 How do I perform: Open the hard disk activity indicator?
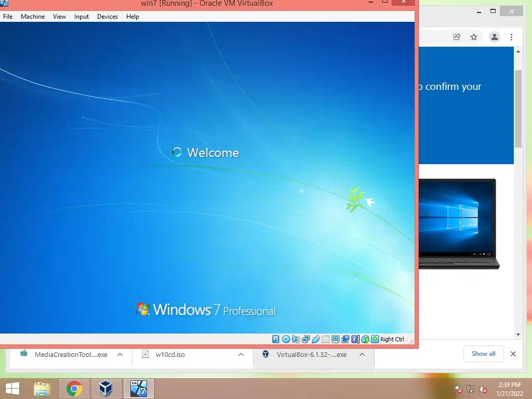[x=275, y=339]
